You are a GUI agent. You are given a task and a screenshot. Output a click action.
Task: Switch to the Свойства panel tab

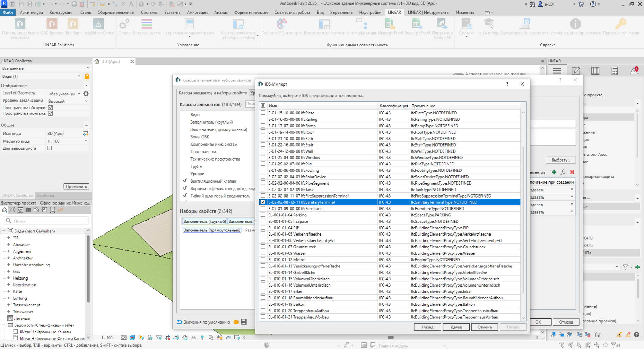pyautogui.click(x=45, y=195)
